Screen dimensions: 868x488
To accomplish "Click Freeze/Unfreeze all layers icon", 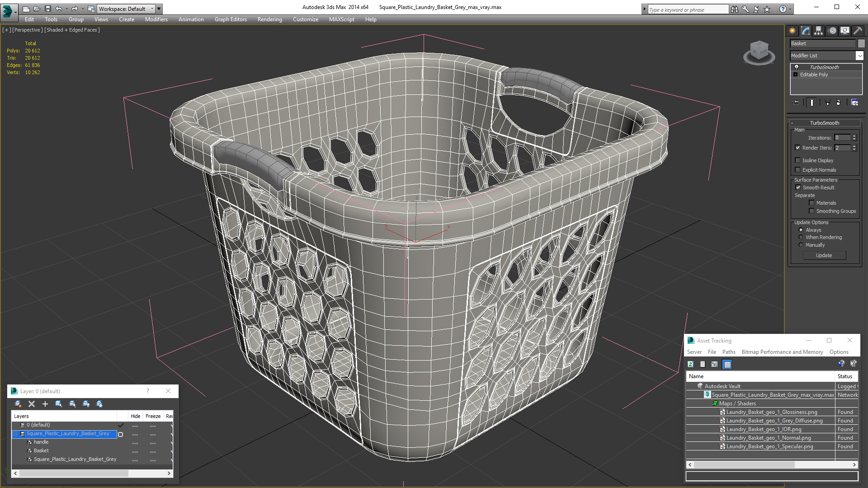I will 99,404.
